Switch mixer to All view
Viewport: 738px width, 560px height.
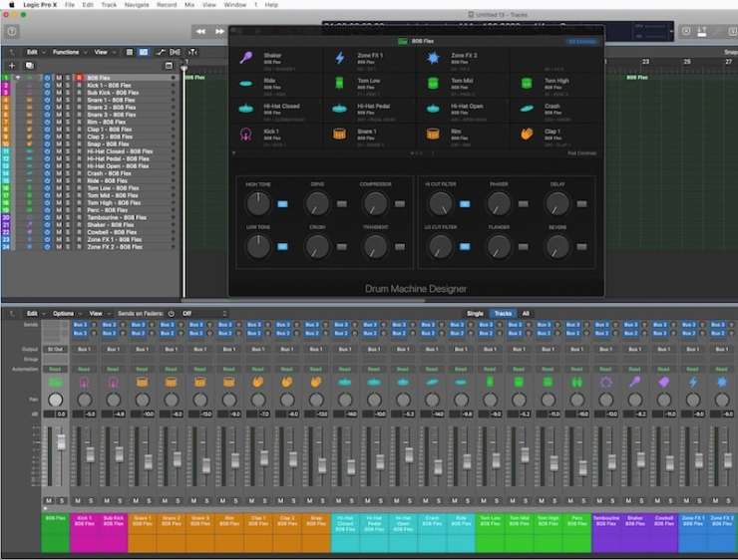[x=526, y=314]
